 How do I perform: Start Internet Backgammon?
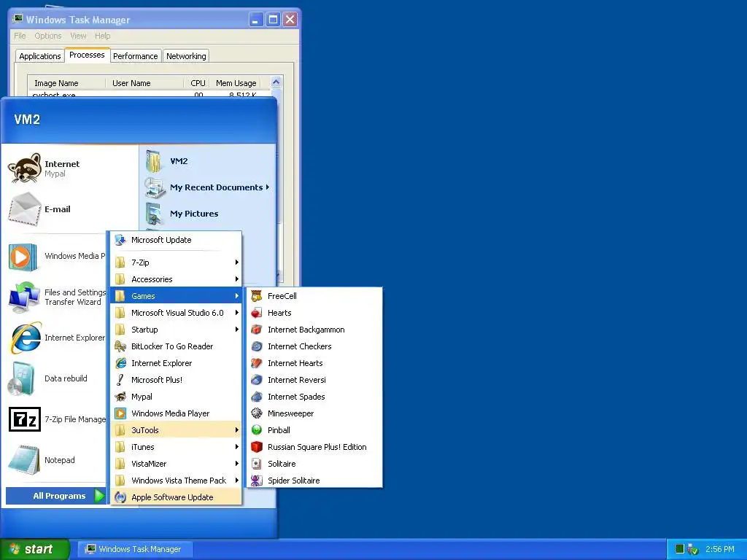314,330
